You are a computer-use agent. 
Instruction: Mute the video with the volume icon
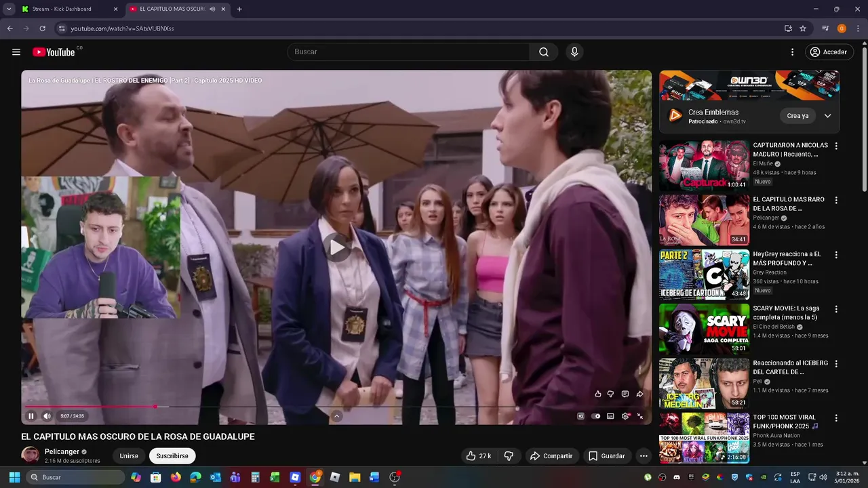pos(47,416)
